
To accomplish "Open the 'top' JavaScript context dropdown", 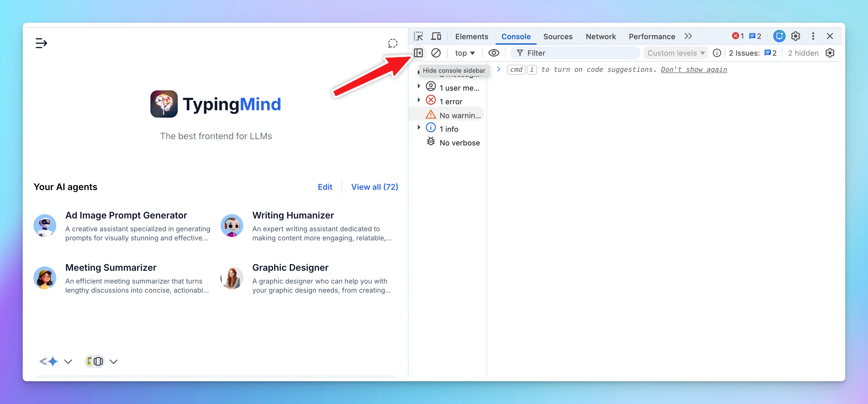I will tap(465, 53).
